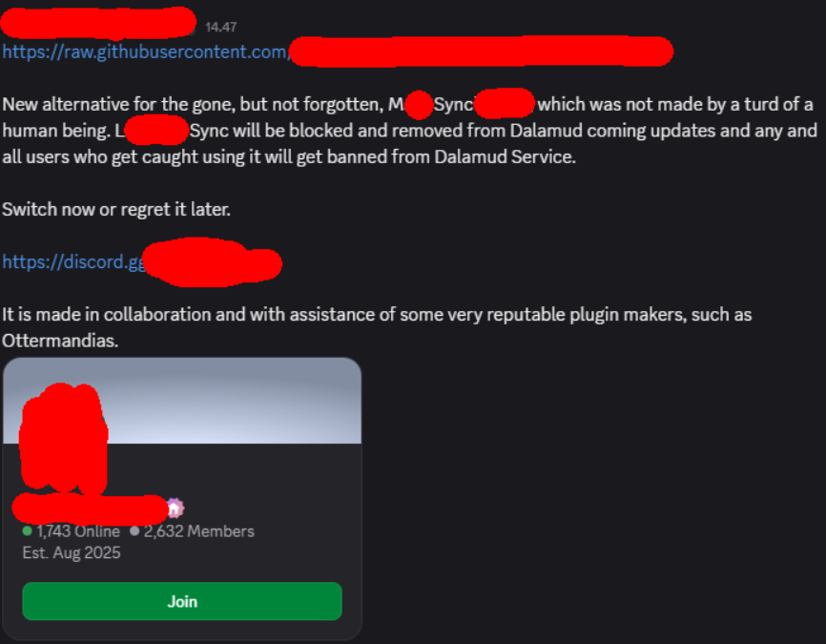Click the pink community house badge icon

[175, 509]
